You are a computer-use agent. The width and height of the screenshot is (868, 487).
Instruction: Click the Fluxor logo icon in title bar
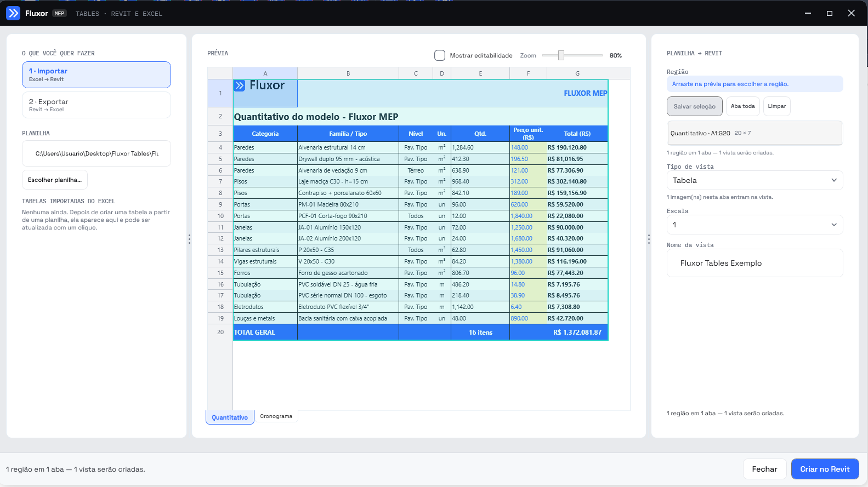pos(13,13)
